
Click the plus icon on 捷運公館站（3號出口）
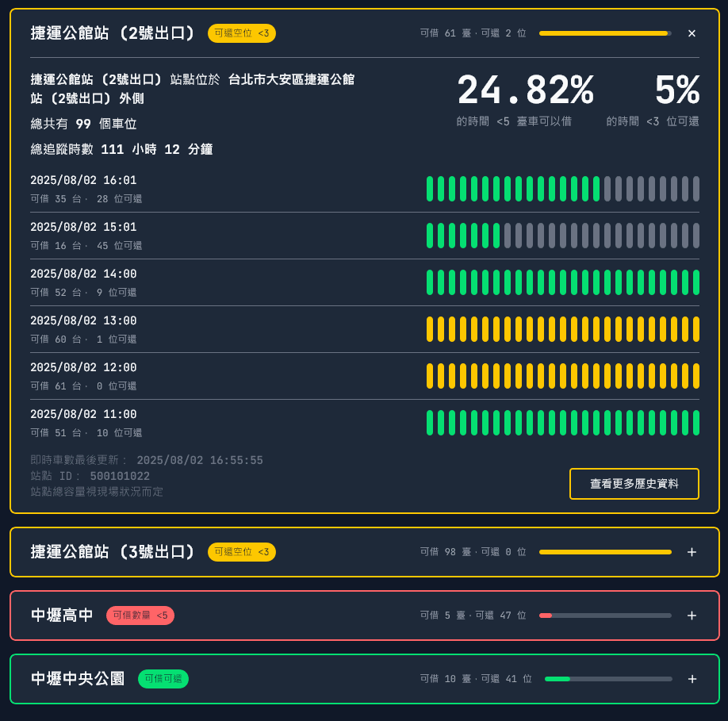point(692,552)
